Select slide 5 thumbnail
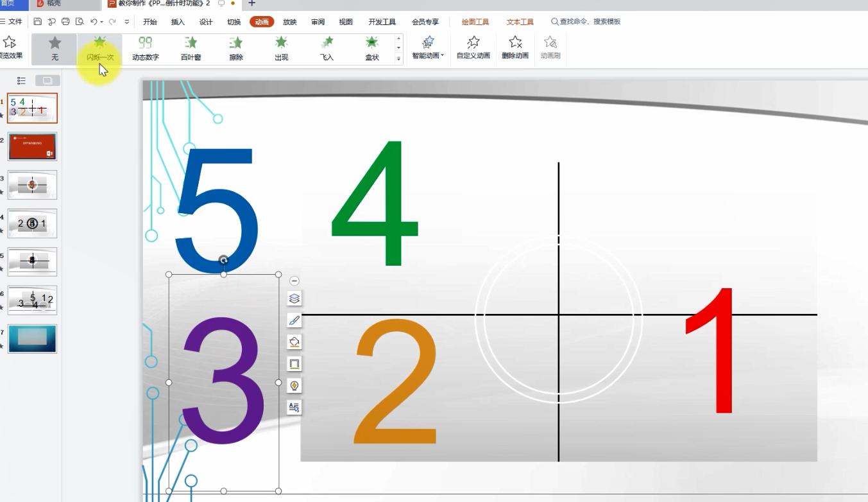 [x=32, y=262]
